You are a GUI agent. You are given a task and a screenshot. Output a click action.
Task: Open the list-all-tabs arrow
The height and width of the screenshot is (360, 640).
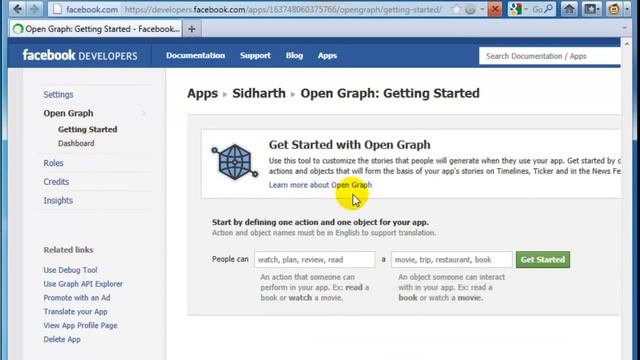click(624, 28)
